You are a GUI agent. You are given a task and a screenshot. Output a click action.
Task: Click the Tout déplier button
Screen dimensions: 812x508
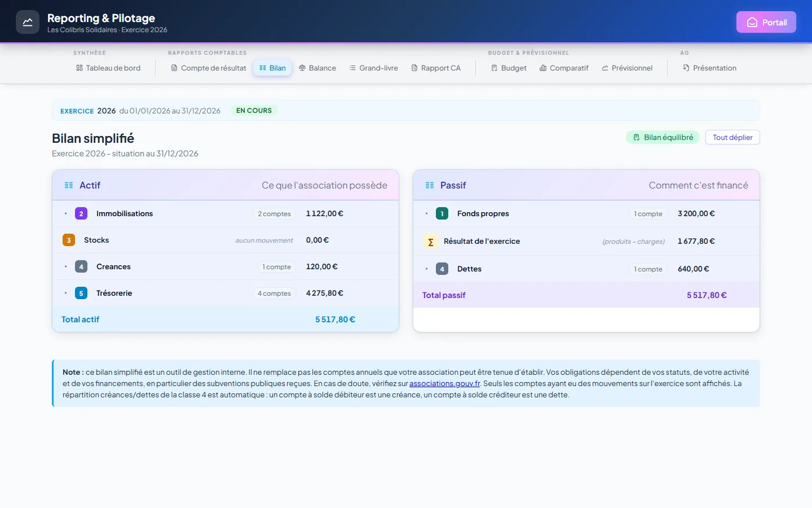[732, 138]
